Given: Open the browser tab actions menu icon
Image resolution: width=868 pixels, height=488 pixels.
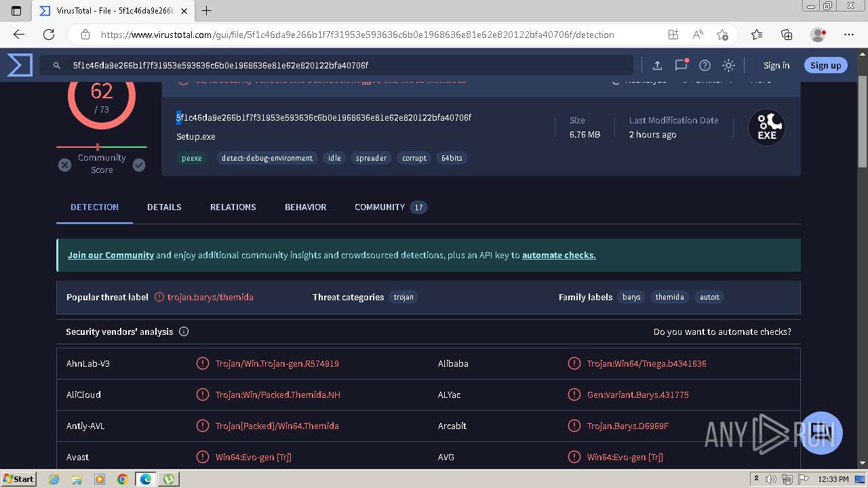Looking at the screenshot, I should click(17, 11).
